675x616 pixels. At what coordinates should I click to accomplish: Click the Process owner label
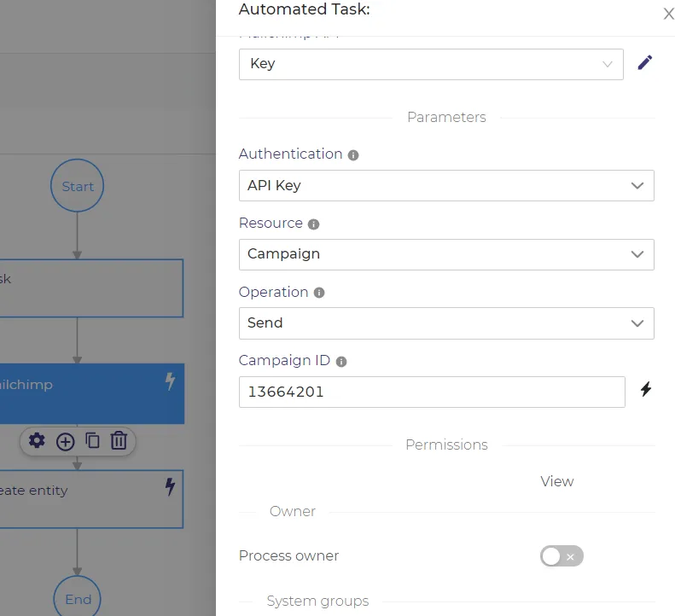288,555
